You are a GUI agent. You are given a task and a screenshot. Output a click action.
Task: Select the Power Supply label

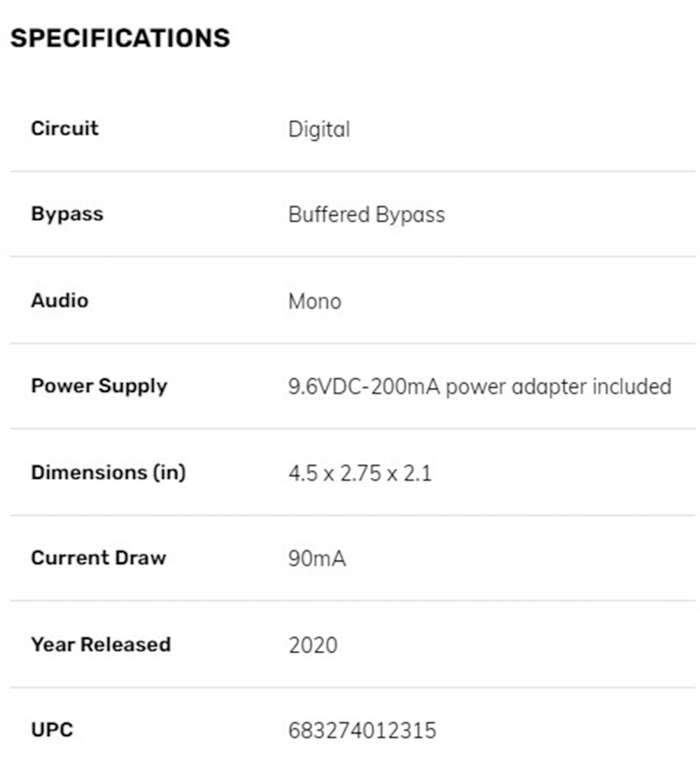click(x=99, y=386)
